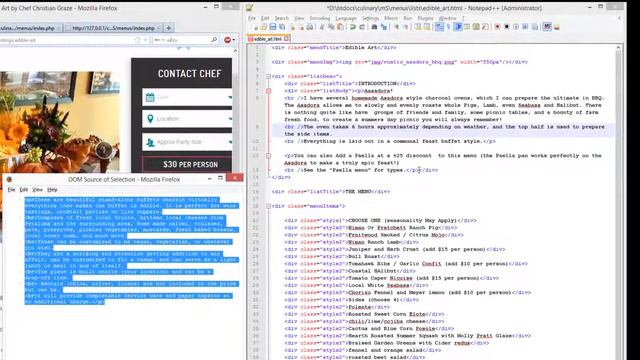Click the Close document toolbar icon
The height and width of the screenshot is (360, 640).
point(293,27)
